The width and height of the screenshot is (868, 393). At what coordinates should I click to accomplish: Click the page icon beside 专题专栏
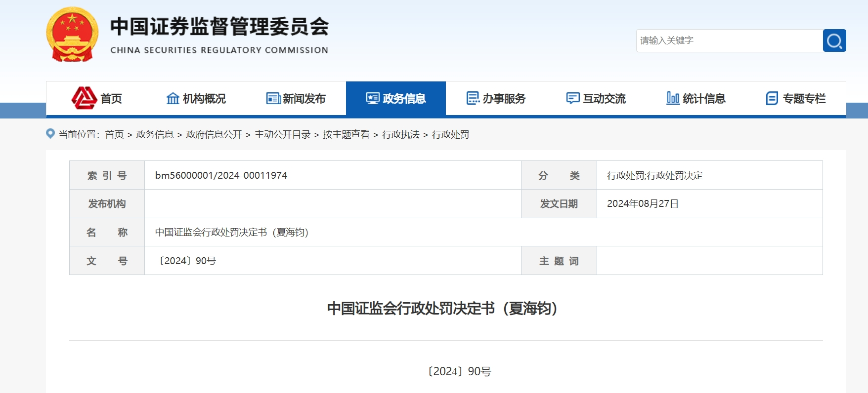point(772,98)
